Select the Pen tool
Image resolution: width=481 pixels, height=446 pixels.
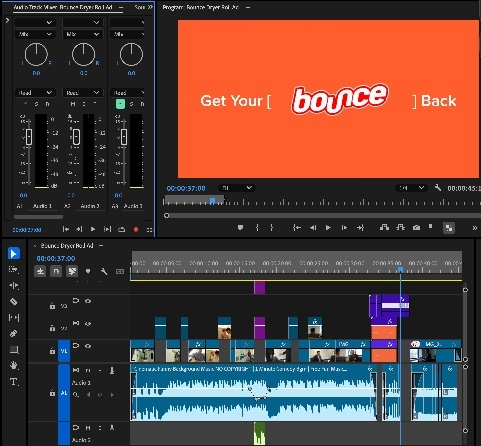tap(14, 333)
